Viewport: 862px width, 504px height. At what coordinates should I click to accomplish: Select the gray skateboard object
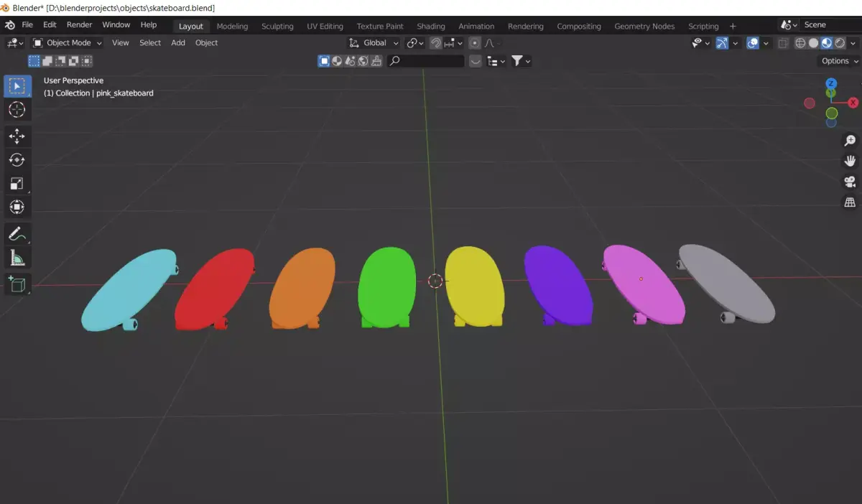click(x=727, y=283)
